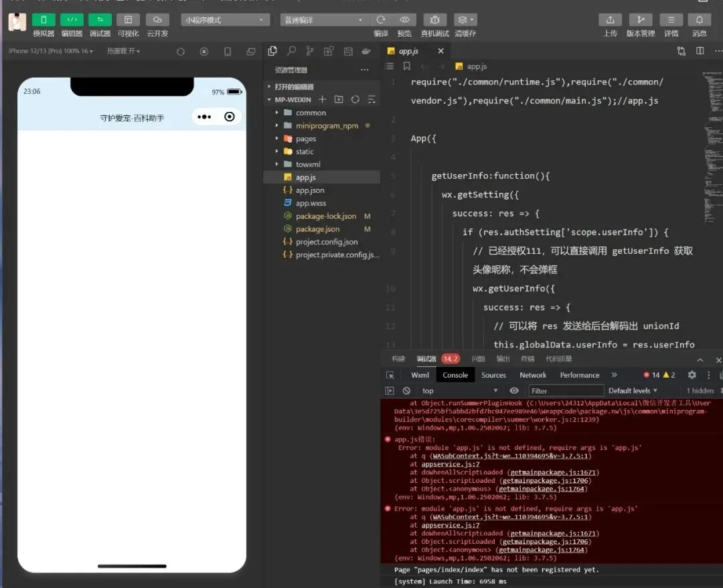This screenshot has height=588, width=723.
Task: Create new file in MP-WEIXIN
Action: [x=322, y=99]
